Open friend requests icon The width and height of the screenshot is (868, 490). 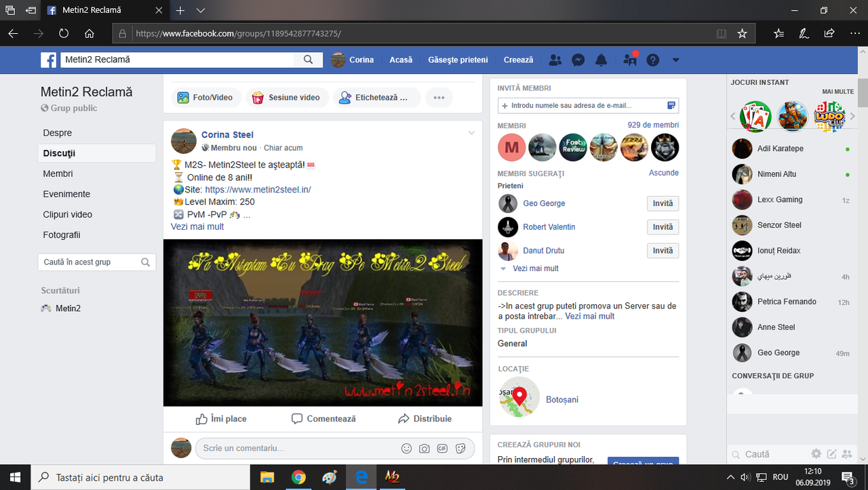555,60
